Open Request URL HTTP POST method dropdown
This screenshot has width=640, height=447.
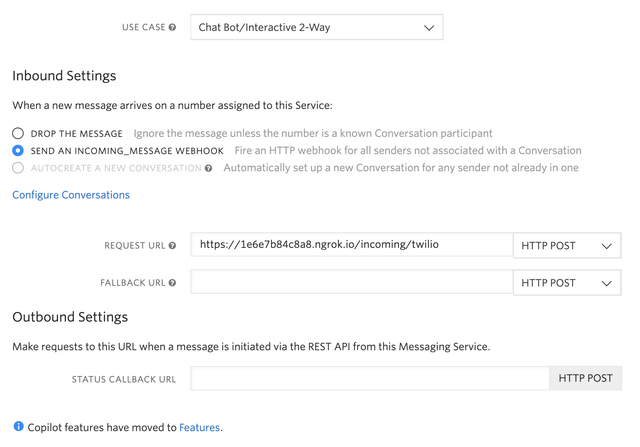[x=567, y=246]
